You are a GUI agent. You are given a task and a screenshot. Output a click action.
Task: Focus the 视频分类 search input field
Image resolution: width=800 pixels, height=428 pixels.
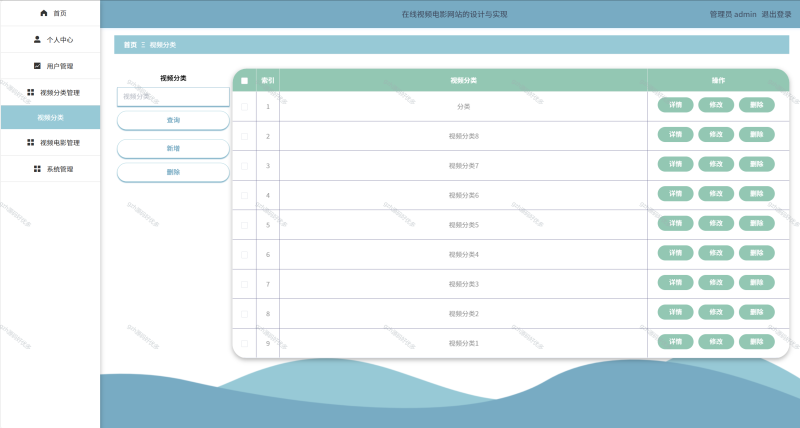[173, 97]
